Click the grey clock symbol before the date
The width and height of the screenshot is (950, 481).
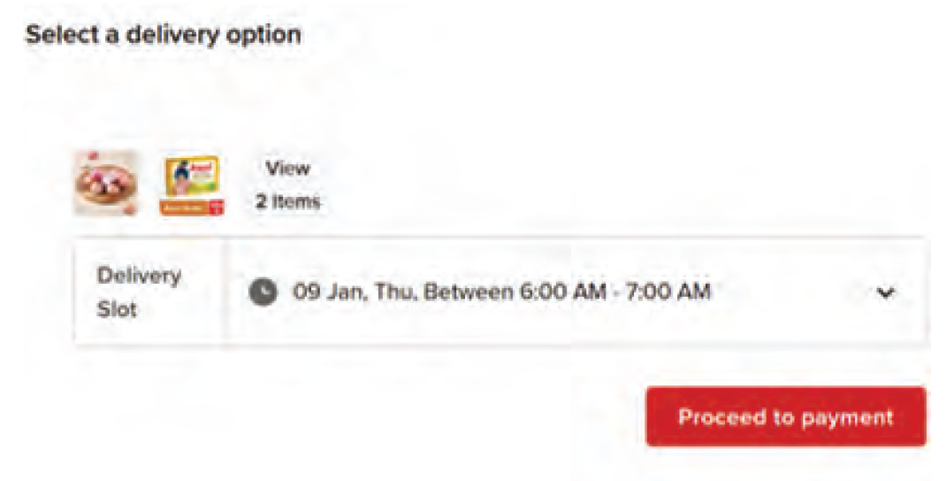[262, 292]
